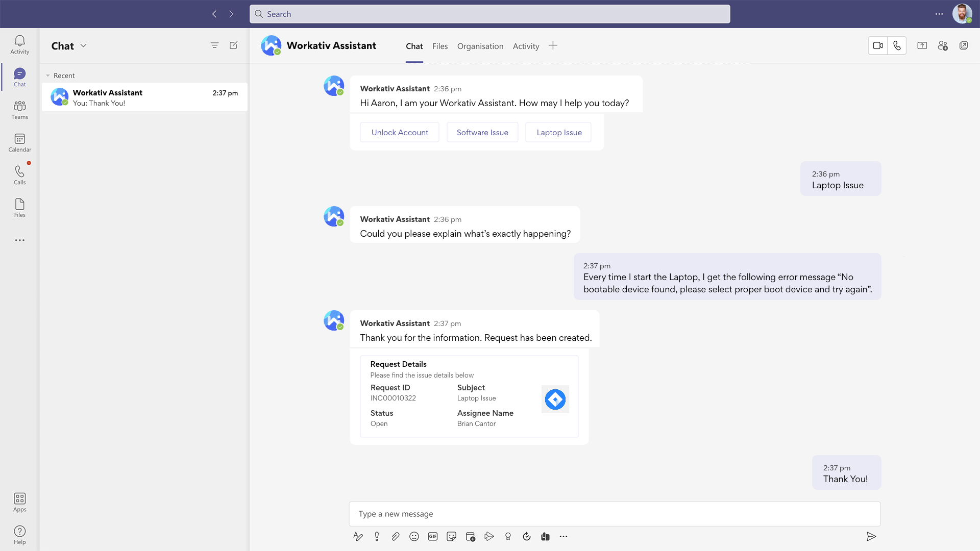Click the screen share icon
The height and width of the screenshot is (551, 980).
click(922, 45)
